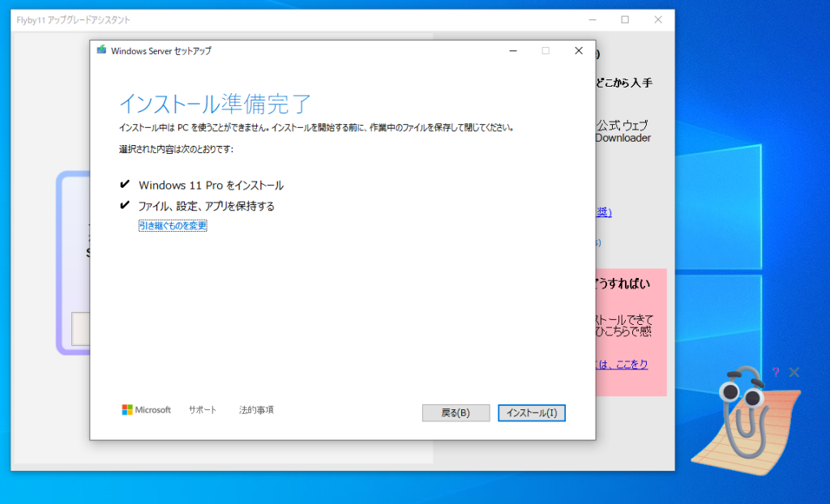Viewport: 830px width, 504px height.
Task: Open the サポート link in setup footer
Action: click(x=203, y=410)
